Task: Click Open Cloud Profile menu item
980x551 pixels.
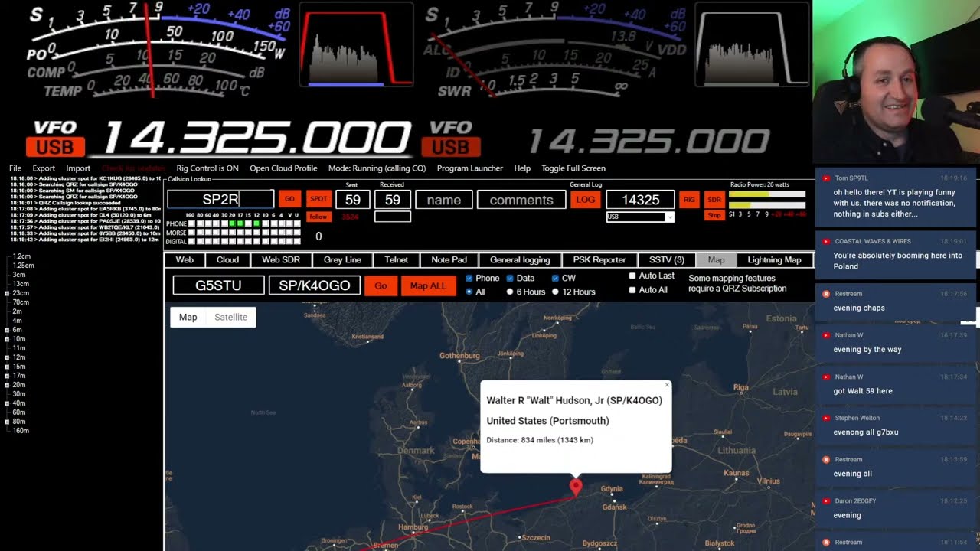Action: click(283, 168)
